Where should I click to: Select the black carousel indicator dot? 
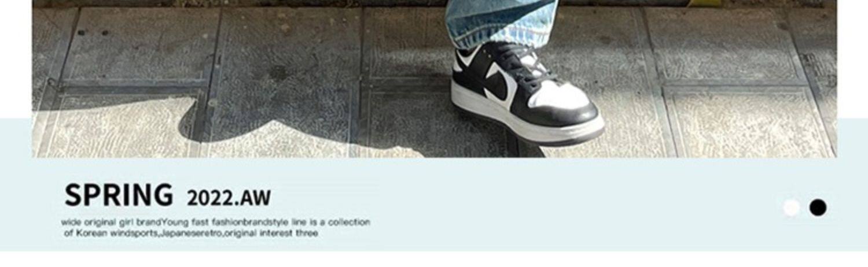(818, 207)
